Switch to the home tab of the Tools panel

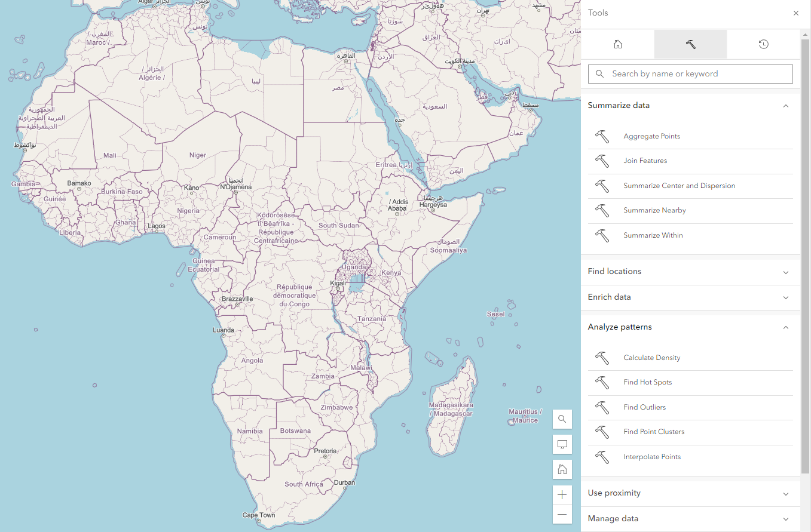tap(617, 44)
